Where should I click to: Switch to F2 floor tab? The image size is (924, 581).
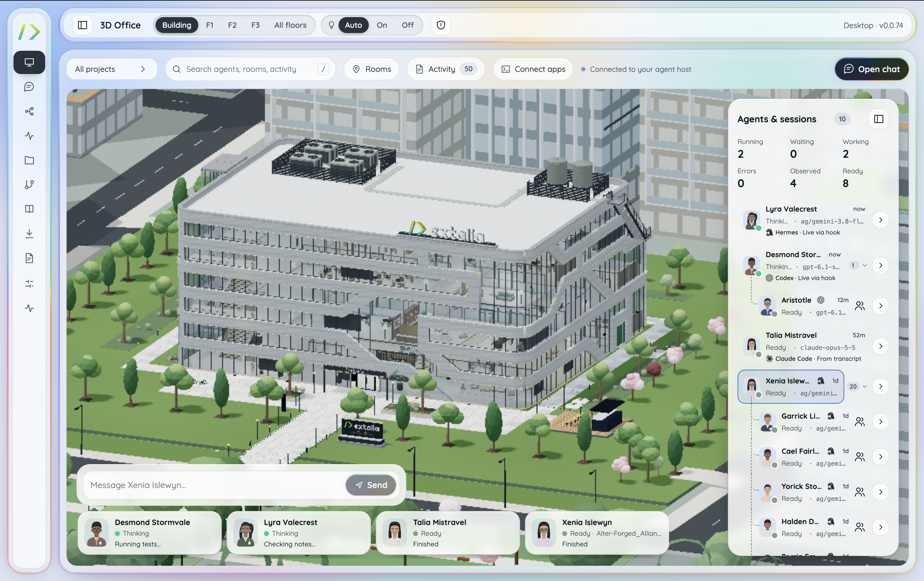click(232, 25)
